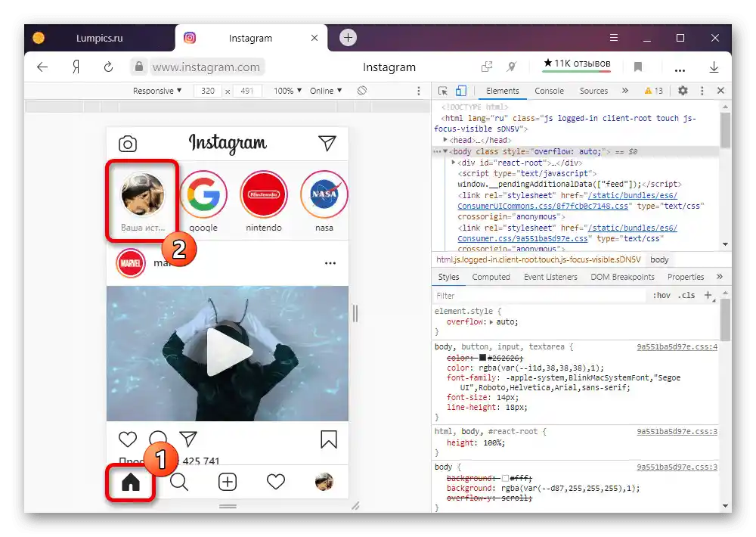Image resolution: width=756 pixels, height=537 pixels.
Task: Open the post options three-dot menu
Action: (x=330, y=263)
